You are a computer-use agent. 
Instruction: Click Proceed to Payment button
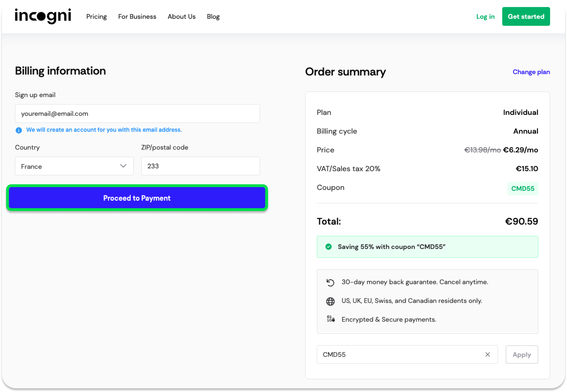tap(137, 198)
